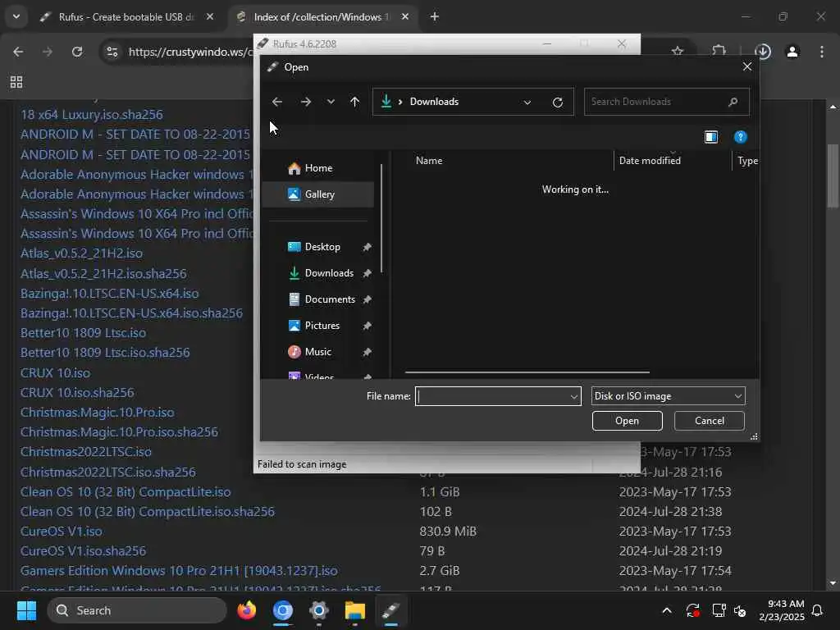Open Christmas2022LTSC.iso link
Viewport: 840px width, 630px height.
(x=85, y=452)
